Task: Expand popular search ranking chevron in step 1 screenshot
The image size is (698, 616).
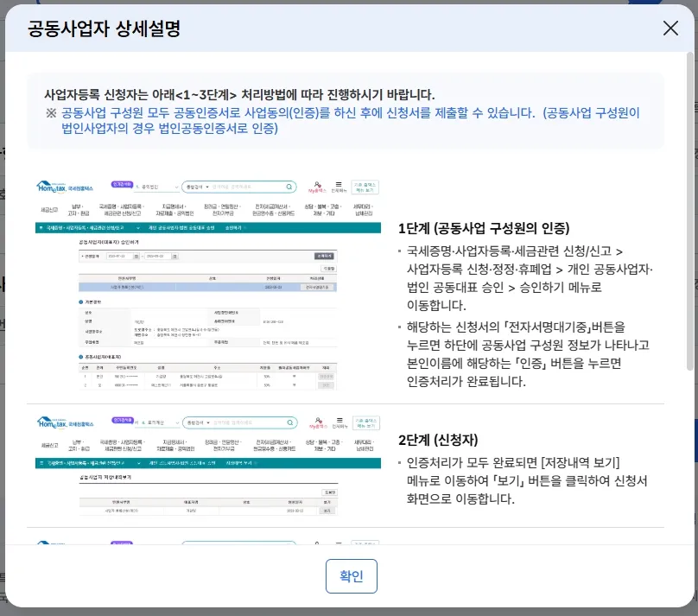Action: (x=175, y=186)
